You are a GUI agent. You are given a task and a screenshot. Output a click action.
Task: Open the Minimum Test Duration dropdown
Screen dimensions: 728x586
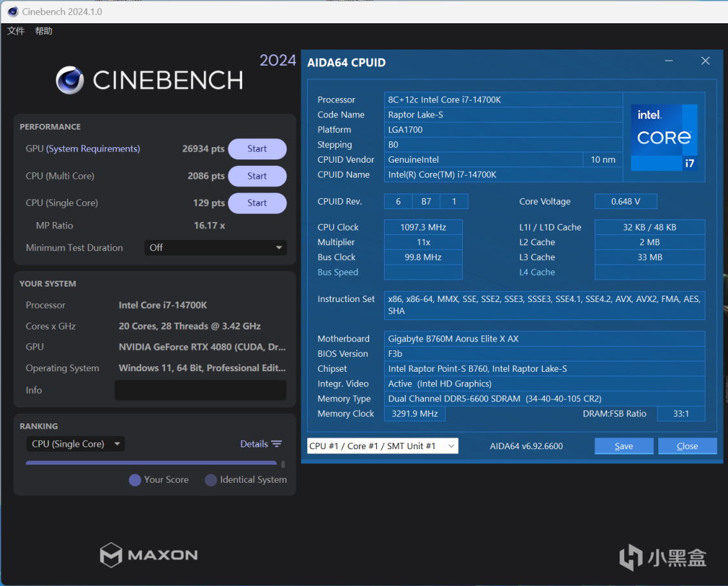216,248
